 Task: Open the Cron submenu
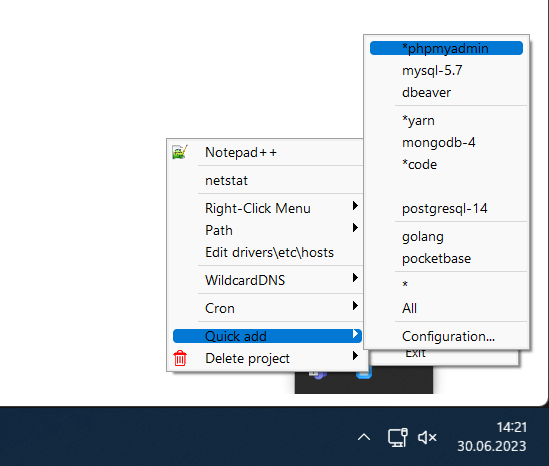click(267, 308)
